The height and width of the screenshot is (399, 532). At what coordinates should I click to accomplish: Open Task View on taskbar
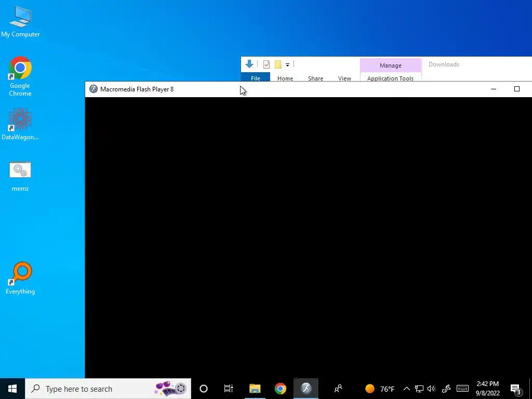coord(229,389)
